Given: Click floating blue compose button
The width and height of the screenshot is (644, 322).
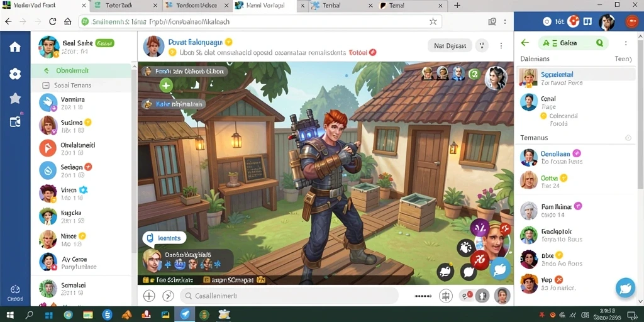Looking at the screenshot, I should click(x=626, y=287).
